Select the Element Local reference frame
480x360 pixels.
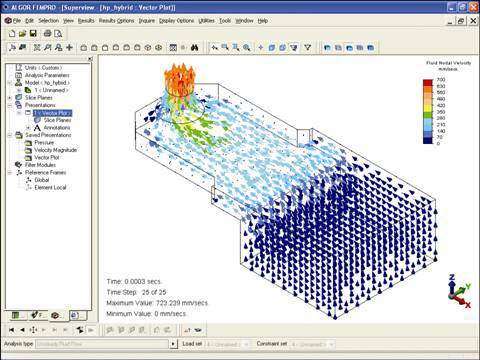point(50,188)
